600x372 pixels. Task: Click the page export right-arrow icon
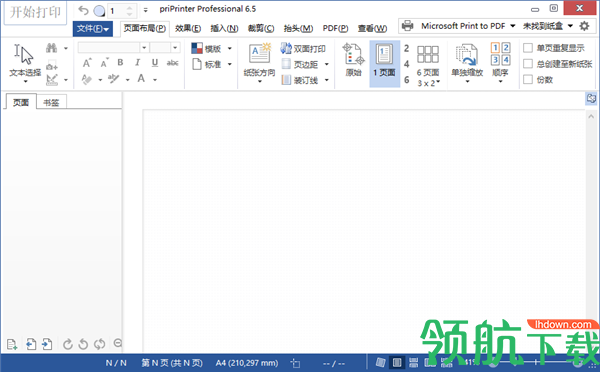coord(47,344)
